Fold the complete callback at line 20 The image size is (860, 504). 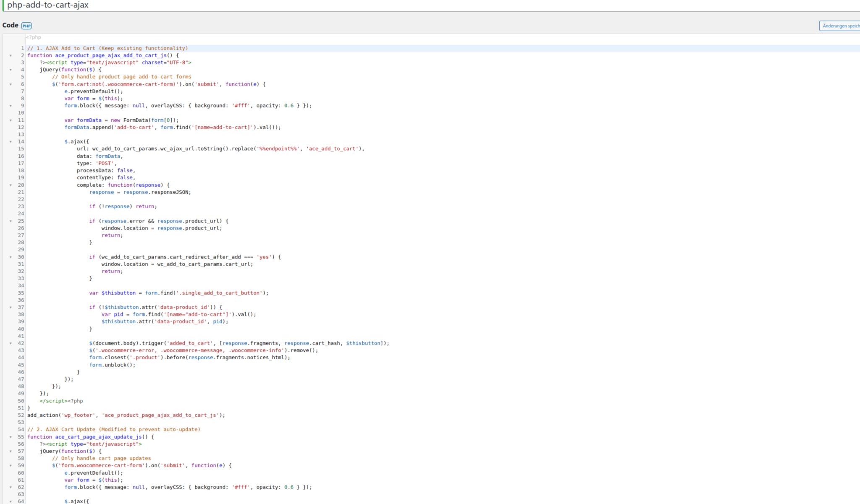click(x=10, y=185)
